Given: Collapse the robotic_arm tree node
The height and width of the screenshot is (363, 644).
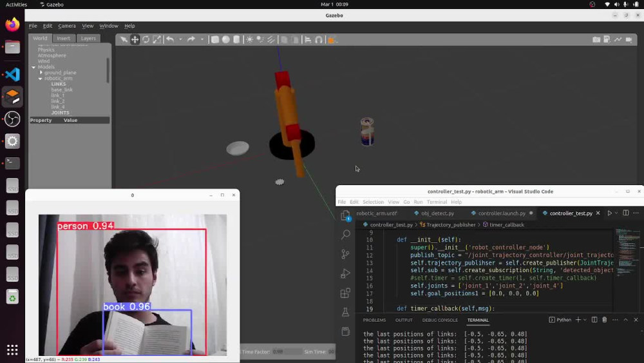Looking at the screenshot, I should click(x=40, y=79).
